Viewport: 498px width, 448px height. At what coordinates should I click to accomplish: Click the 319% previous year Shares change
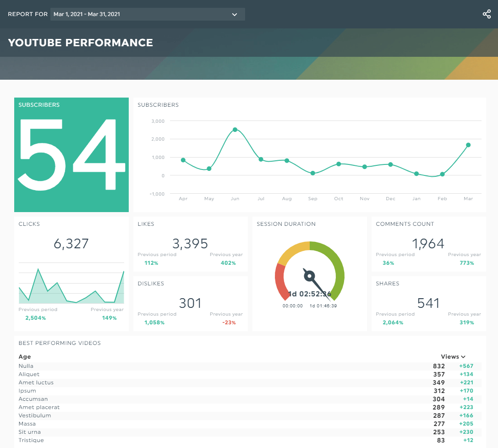(467, 322)
